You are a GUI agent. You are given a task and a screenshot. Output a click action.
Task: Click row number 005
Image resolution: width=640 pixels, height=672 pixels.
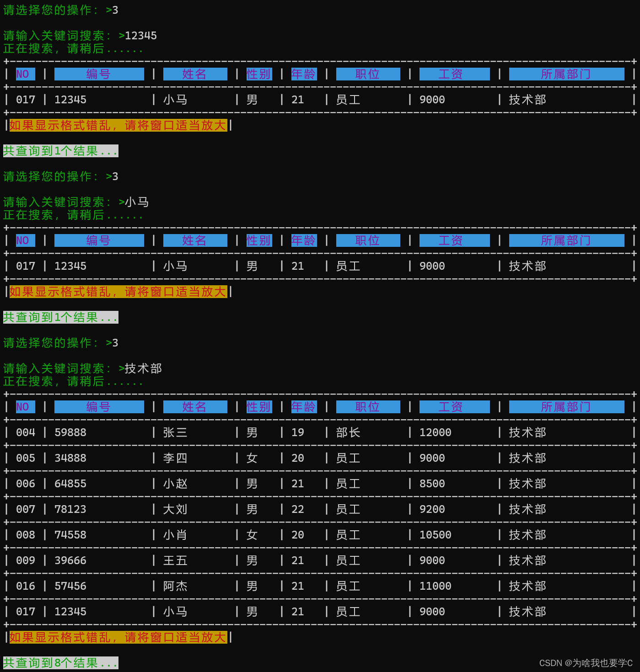tap(26, 458)
